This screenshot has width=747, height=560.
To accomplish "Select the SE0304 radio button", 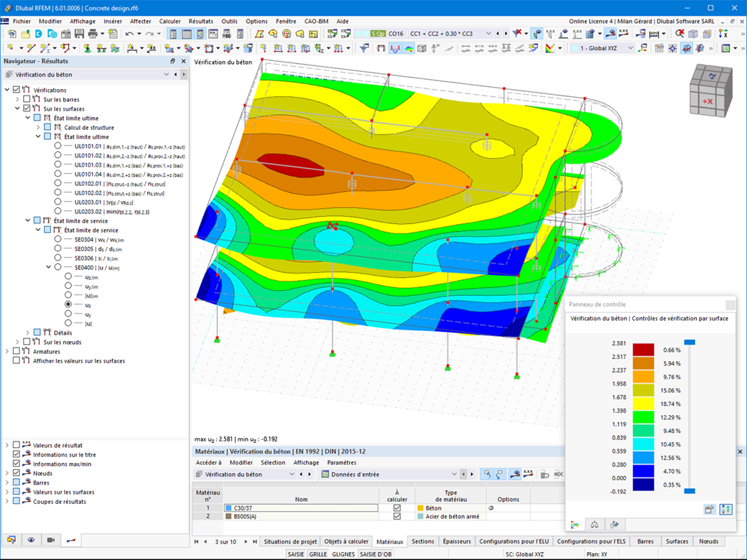I will click(57, 239).
